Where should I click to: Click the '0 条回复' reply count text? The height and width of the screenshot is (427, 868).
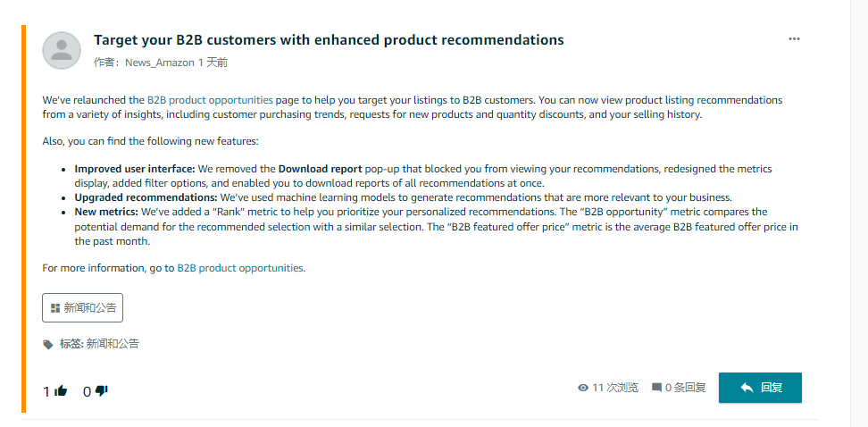tap(686, 388)
